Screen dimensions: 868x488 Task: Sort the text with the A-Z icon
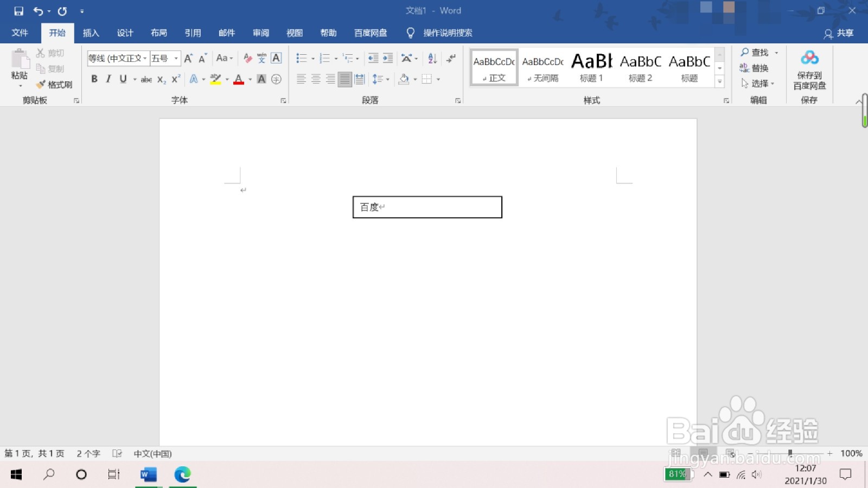432,59
